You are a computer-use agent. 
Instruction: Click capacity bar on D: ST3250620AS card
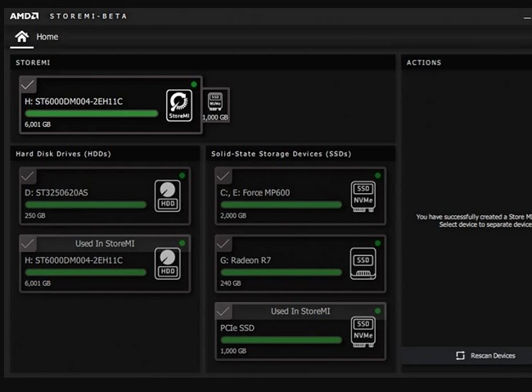[85, 205]
